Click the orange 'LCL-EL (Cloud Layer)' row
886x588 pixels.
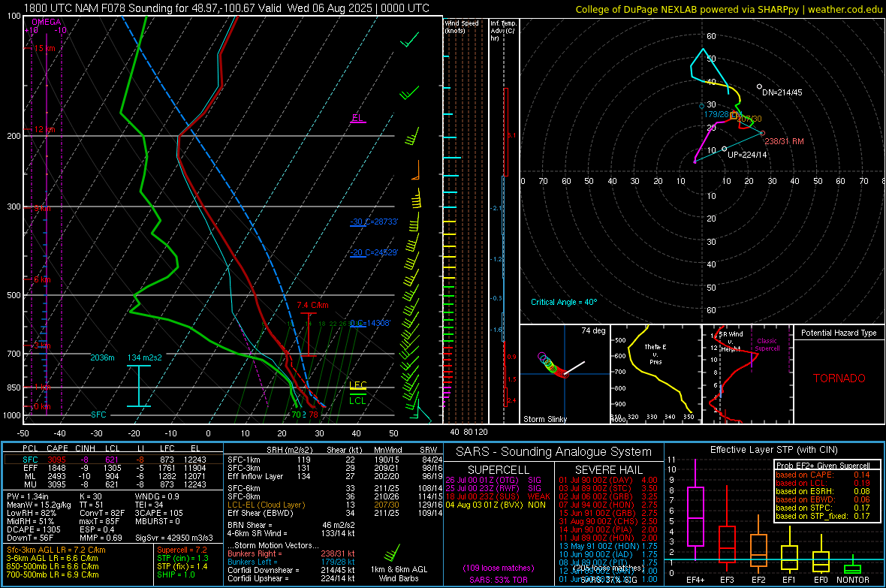click(335, 505)
